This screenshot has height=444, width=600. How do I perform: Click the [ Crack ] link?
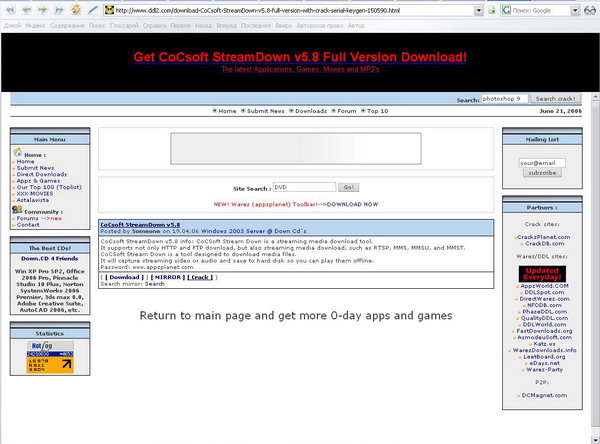tap(200, 277)
